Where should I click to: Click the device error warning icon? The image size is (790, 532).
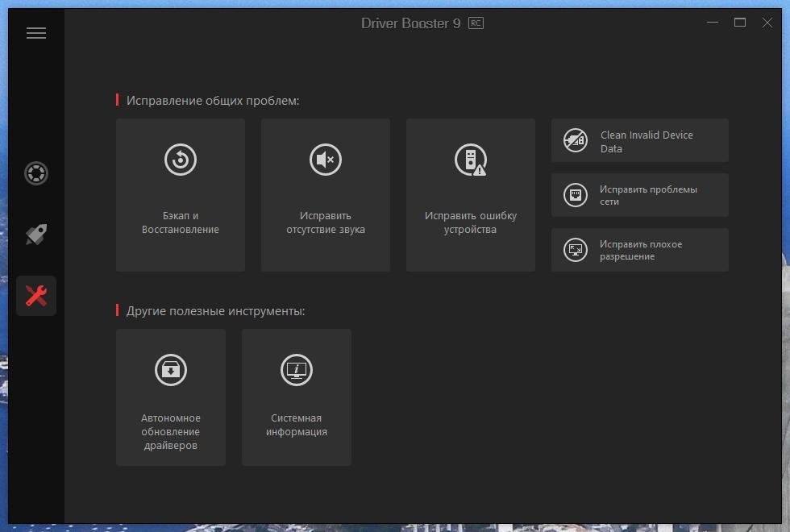coord(471,160)
